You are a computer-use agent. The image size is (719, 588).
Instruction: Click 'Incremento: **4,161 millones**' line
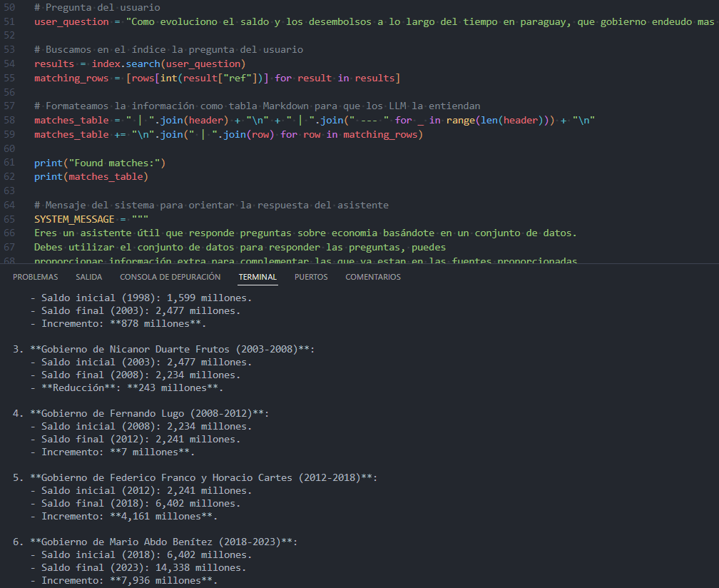124,516
